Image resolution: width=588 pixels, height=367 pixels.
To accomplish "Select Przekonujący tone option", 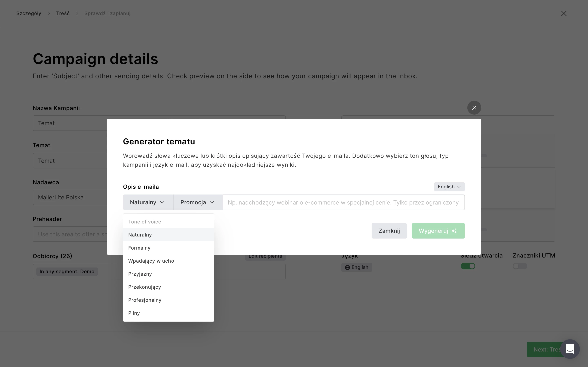I will point(145,287).
